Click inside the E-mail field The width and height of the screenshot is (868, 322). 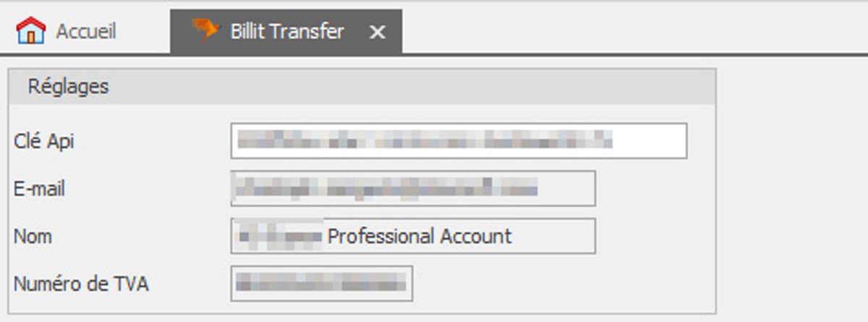[413, 189]
